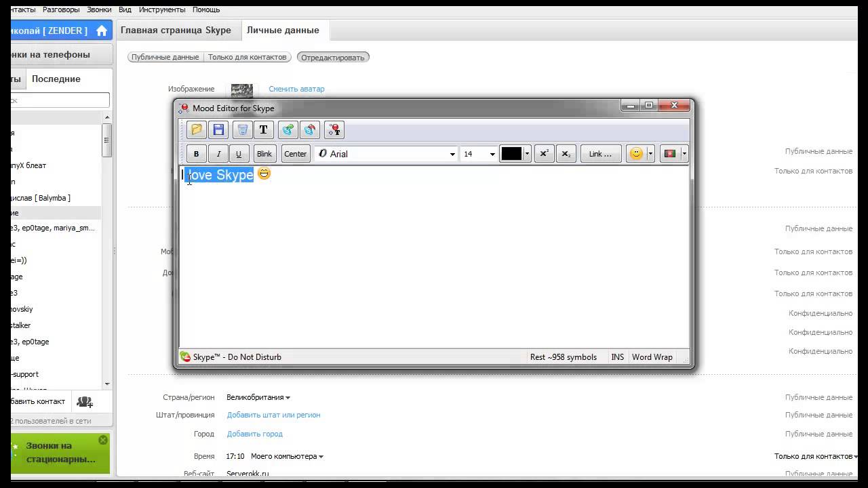Click the red ball with T icon
This screenshot has height=488, width=868.
coord(334,129)
